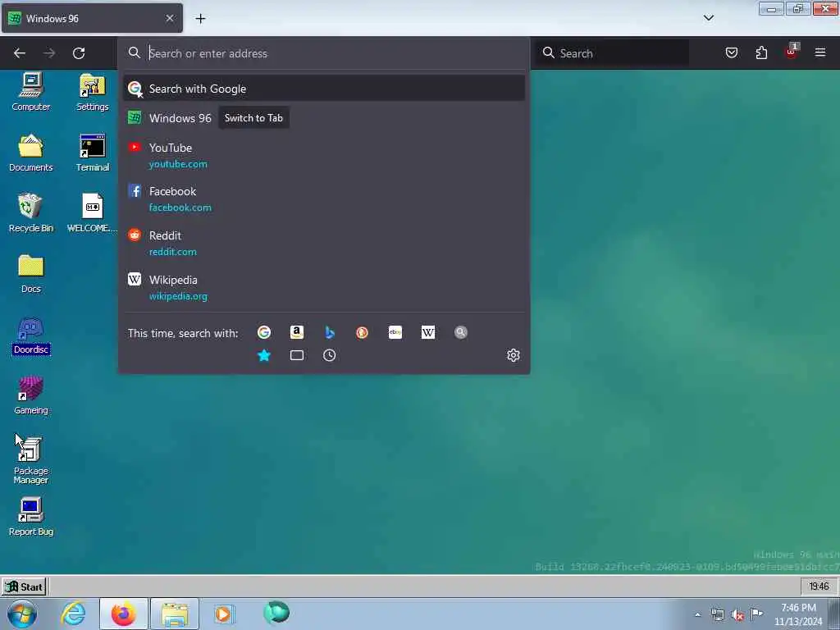Focus the Search or enter address field
This screenshot has height=630, width=840.
(324, 53)
